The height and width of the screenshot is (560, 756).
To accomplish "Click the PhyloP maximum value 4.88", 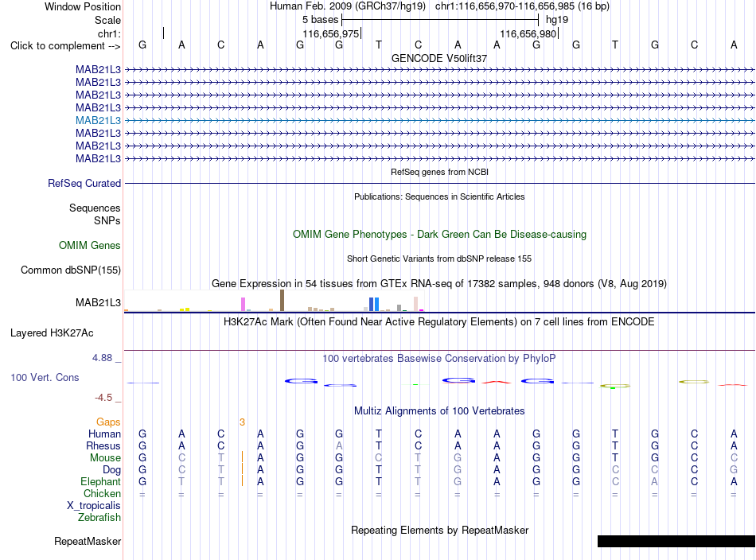I will click(102, 358).
